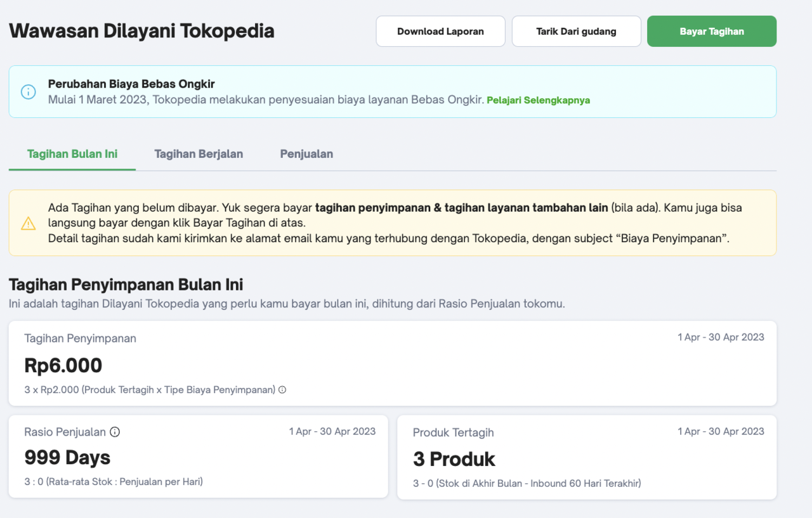
Task: Click the Tagihan Penyimpanan Bulan Ini heading
Action: pos(126,284)
